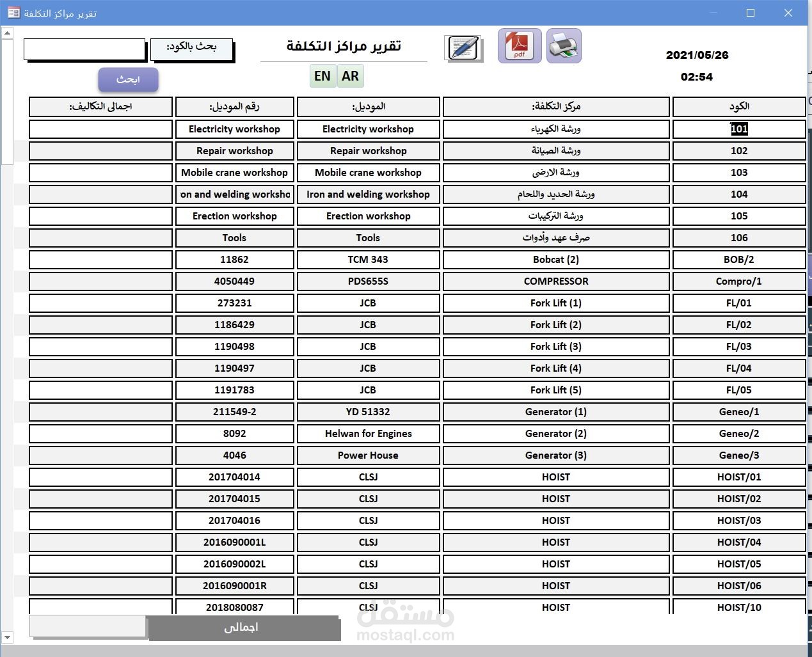Click the total cost field in row 101
Viewport: 812px width, 657px height.
(x=100, y=129)
